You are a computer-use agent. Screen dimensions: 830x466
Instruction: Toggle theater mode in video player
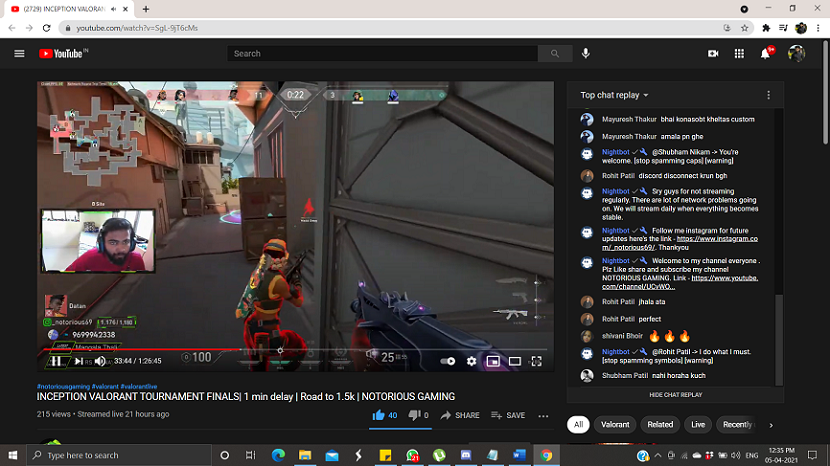coord(515,361)
